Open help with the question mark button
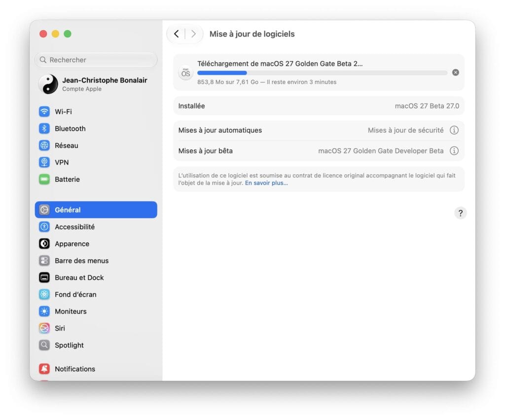 pyautogui.click(x=461, y=213)
